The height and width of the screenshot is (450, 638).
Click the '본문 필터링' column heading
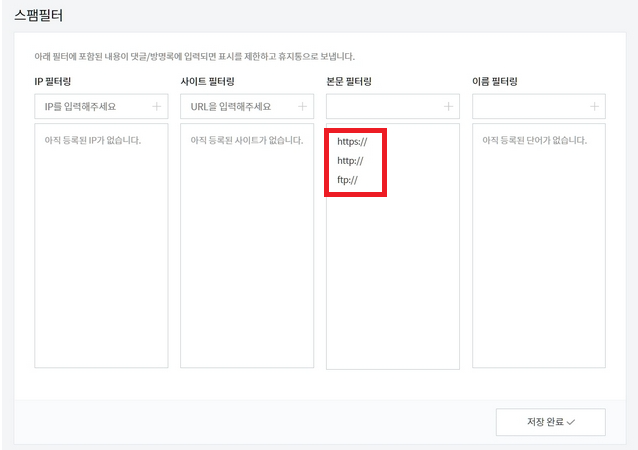click(349, 81)
